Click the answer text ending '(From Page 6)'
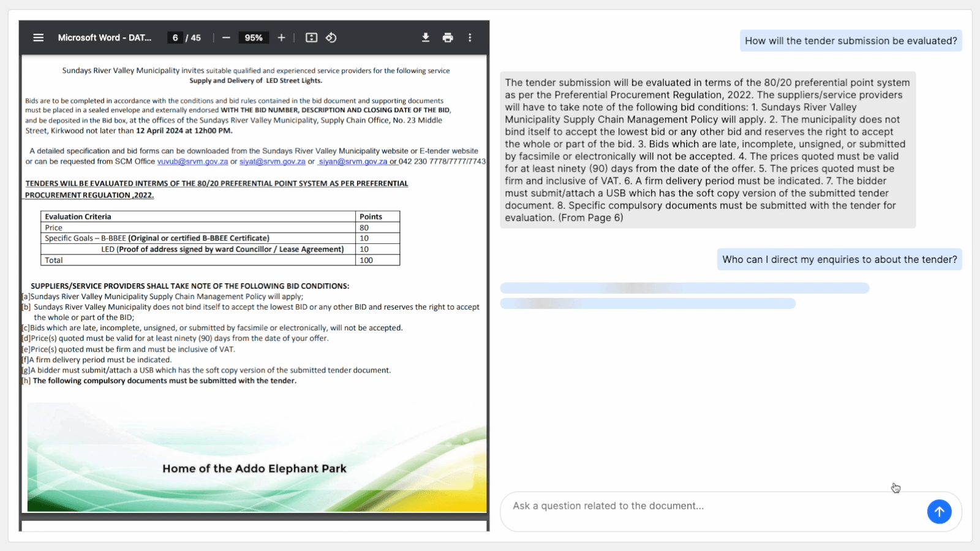980x551 pixels. pyautogui.click(x=707, y=150)
